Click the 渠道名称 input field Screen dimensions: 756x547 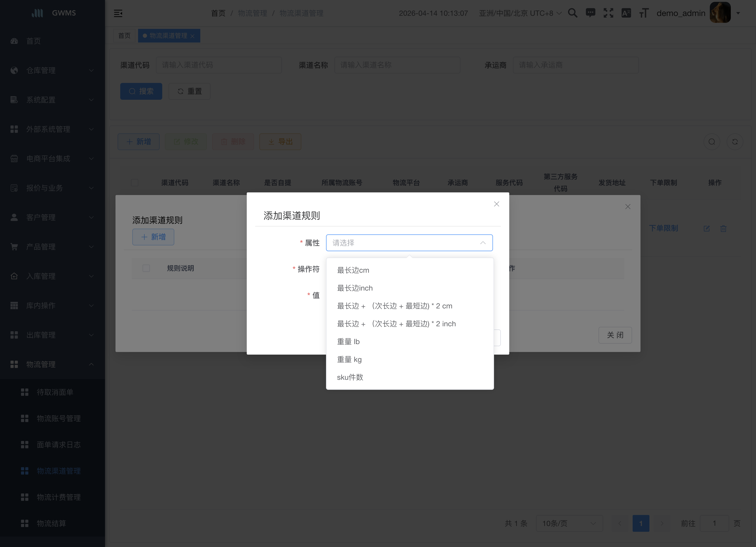[397, 65]
